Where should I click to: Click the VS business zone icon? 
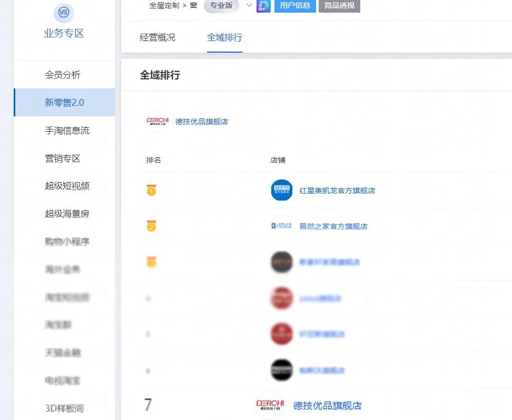(x=64, y=13)
